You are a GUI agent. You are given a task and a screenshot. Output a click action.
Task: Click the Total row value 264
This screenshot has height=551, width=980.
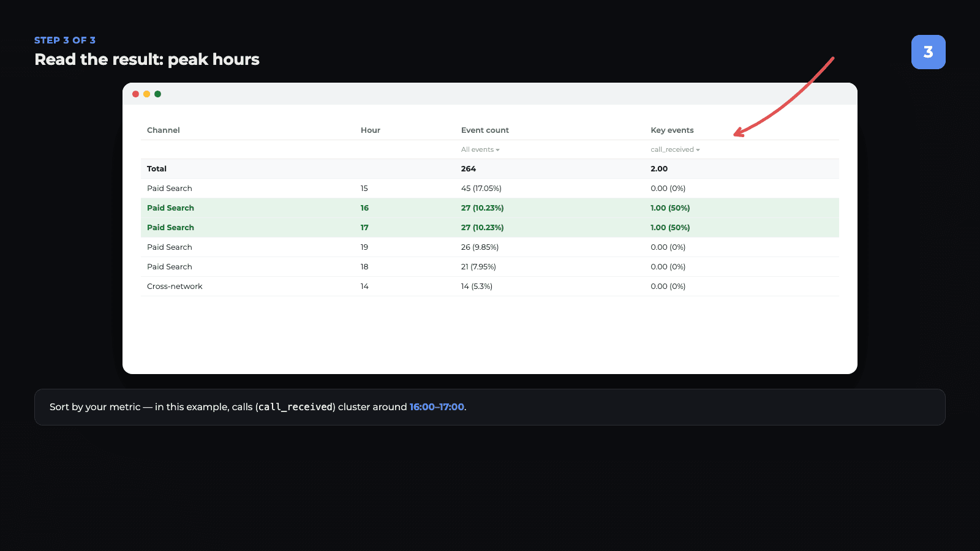tap(468, 169)
